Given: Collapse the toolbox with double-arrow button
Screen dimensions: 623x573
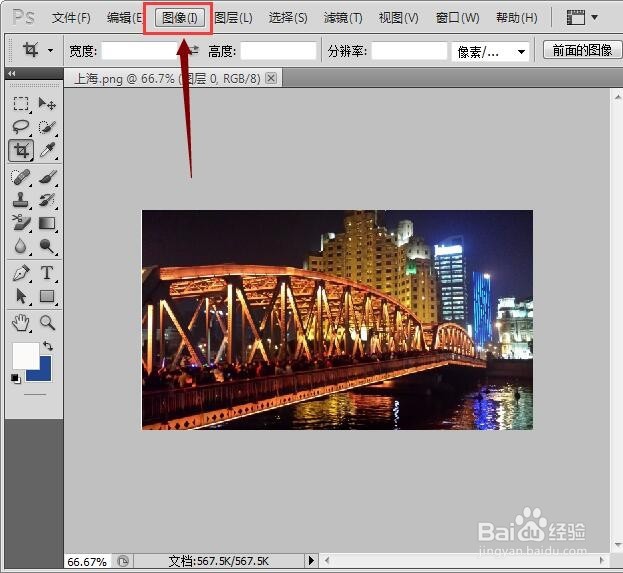Looking at the screenshot, I should pos(12,74).
